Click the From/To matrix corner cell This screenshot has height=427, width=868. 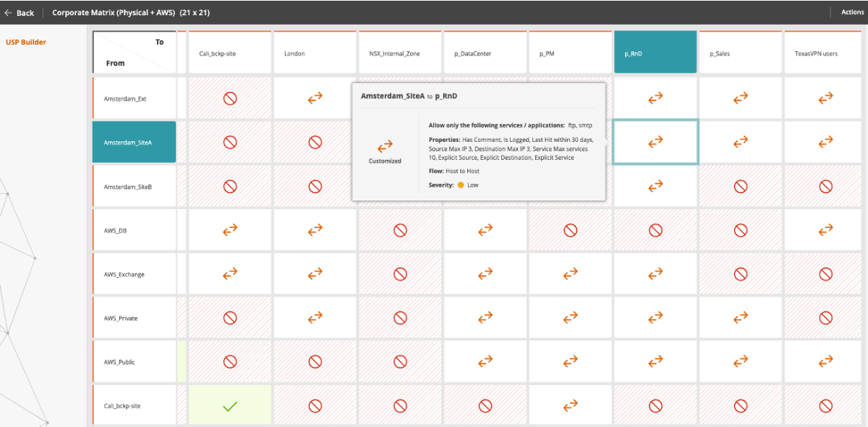[x=135, y=52]
